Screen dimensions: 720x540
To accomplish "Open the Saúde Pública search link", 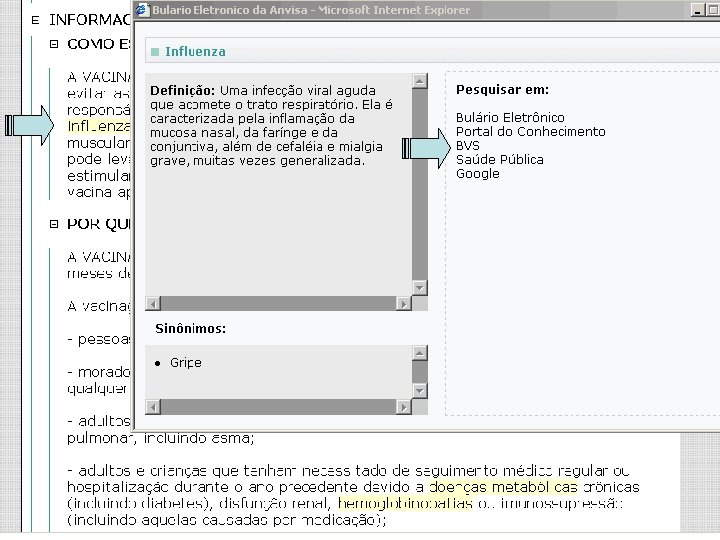I will tap(500, 160).
